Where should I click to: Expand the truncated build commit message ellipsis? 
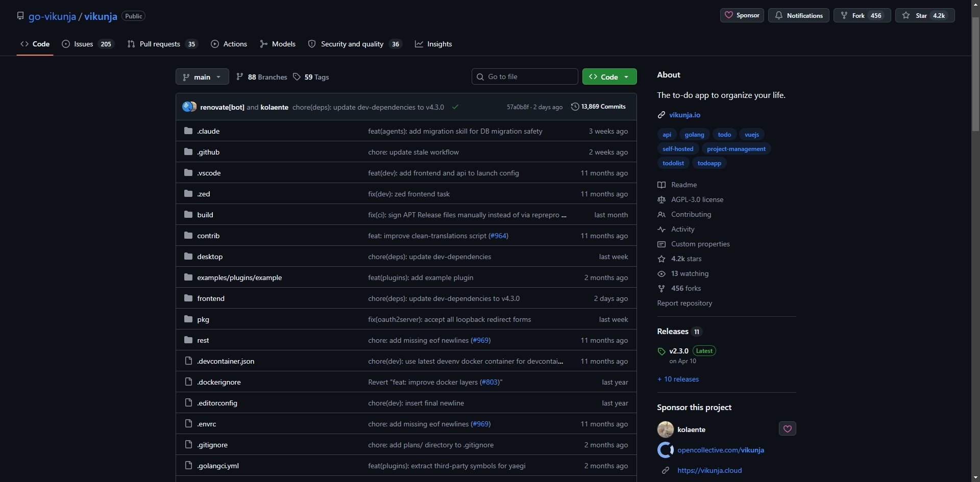pyautogui.click(x=563, y=215)
